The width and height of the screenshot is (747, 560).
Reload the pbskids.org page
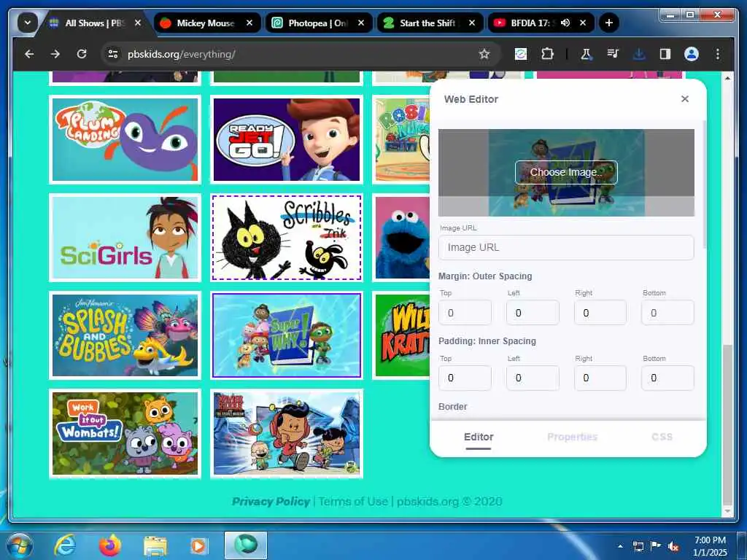[82, 54]
